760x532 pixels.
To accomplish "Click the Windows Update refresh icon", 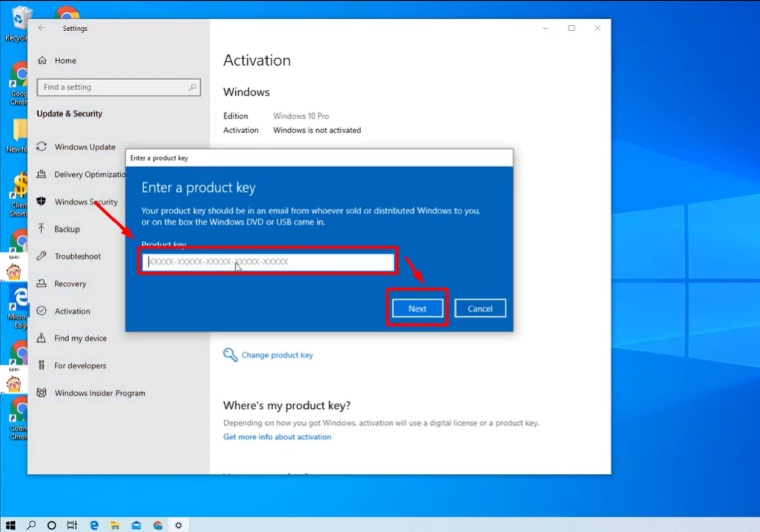I will pos(42,147).
